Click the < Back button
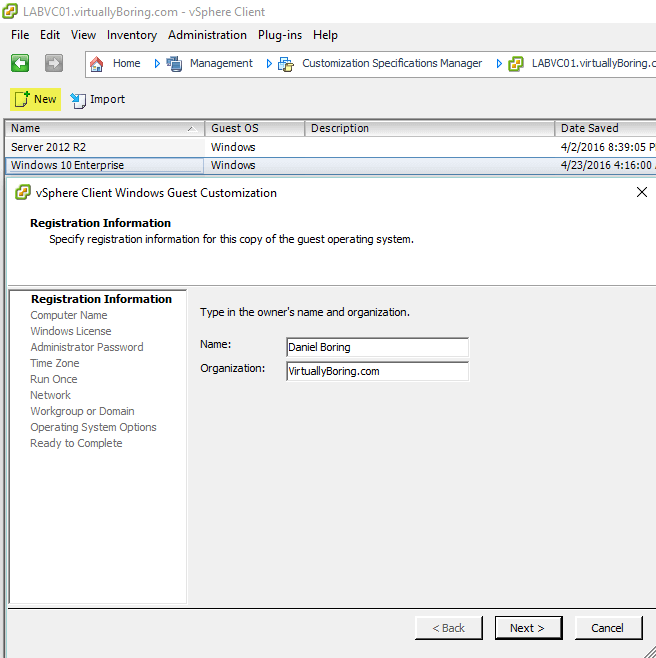 [x=449, y=628]
